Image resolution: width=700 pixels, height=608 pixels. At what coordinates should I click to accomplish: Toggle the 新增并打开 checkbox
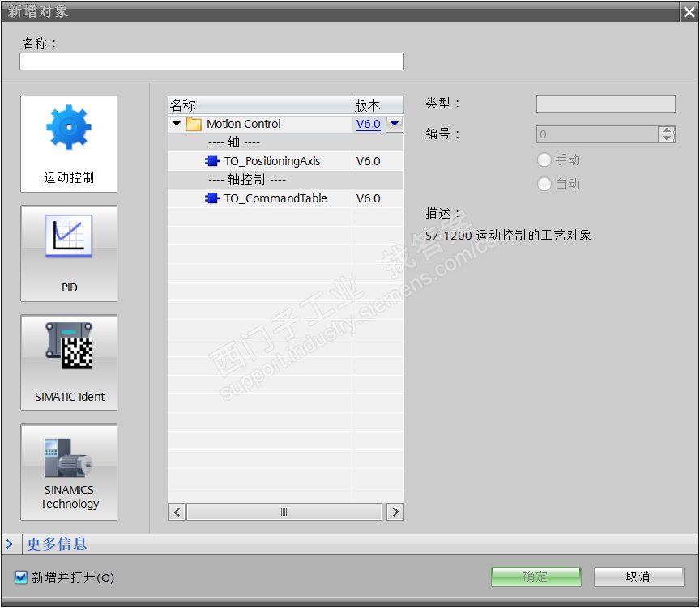[x=20, y=577]
